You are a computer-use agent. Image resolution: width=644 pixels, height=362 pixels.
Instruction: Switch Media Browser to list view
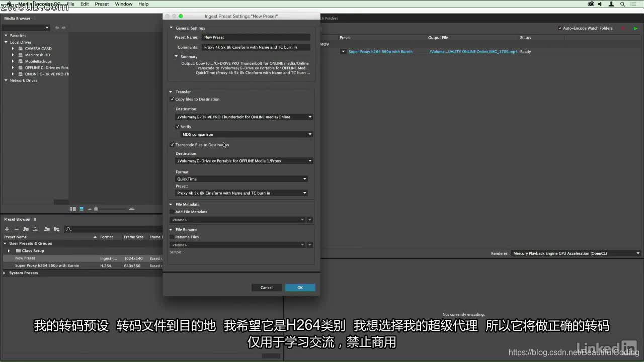73,209
